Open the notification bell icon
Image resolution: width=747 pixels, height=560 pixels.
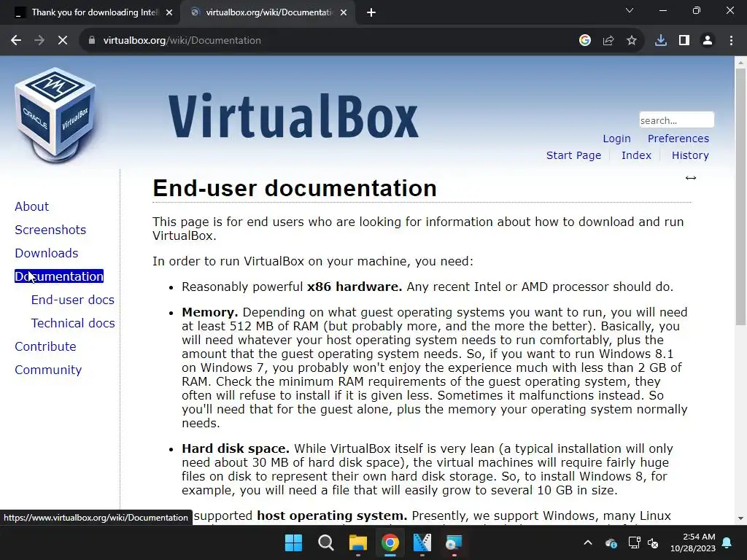(x=727, y=542)
